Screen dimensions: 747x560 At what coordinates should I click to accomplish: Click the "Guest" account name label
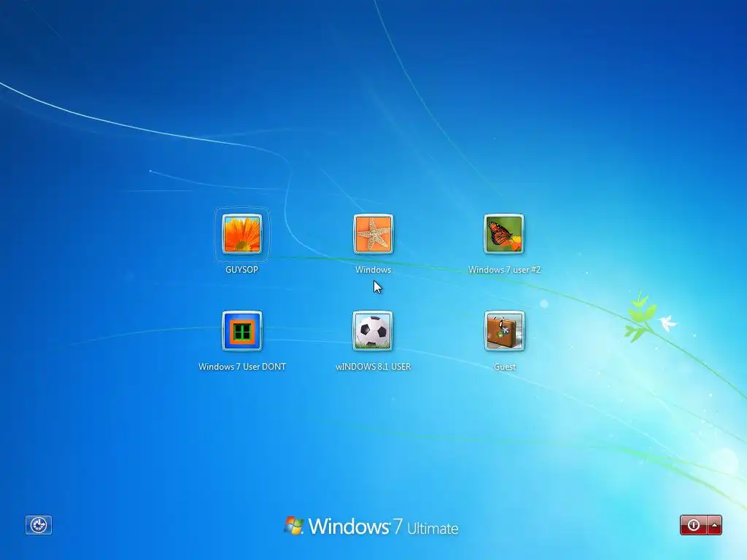[505, 367]
